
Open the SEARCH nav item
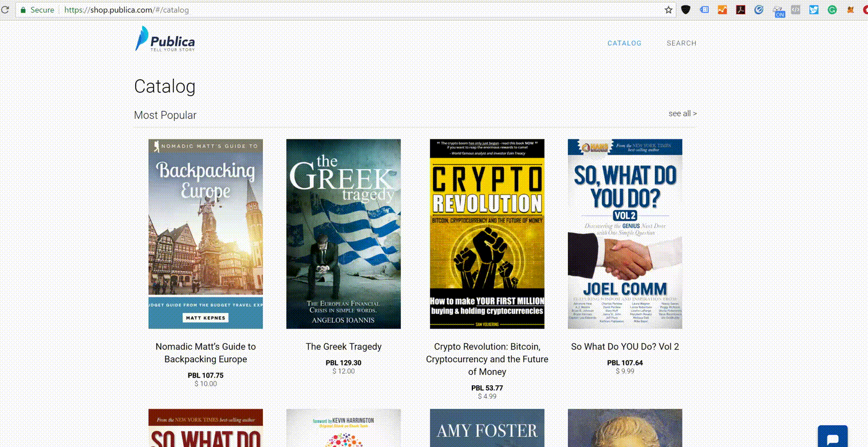(x=681, y=43)
